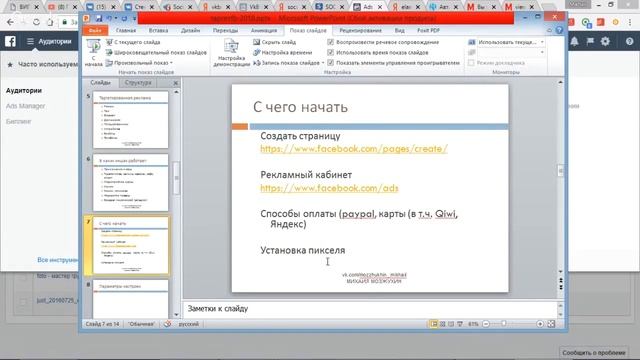Fit slide to current window icon
Screen dimensions: 640x360
(x=551, y=324)
